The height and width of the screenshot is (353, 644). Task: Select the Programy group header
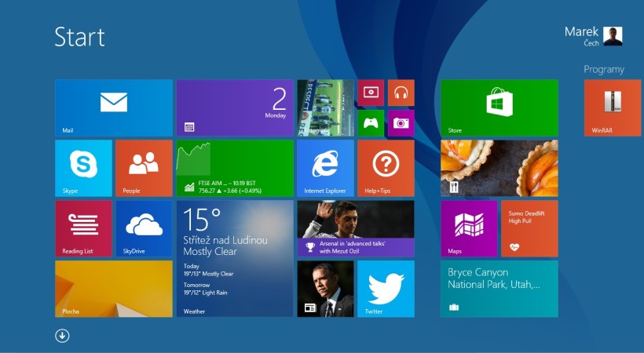pyautogui.click(x=604, y=69)
